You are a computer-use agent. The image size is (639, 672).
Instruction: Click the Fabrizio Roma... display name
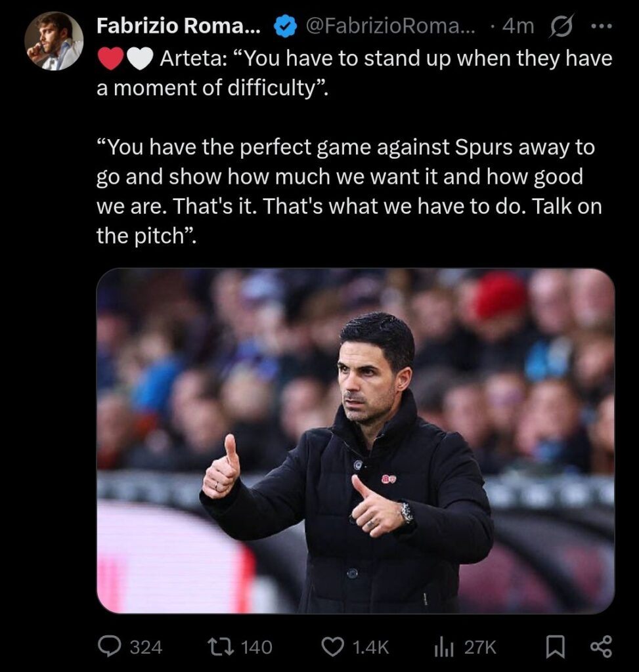coord(179,26)
